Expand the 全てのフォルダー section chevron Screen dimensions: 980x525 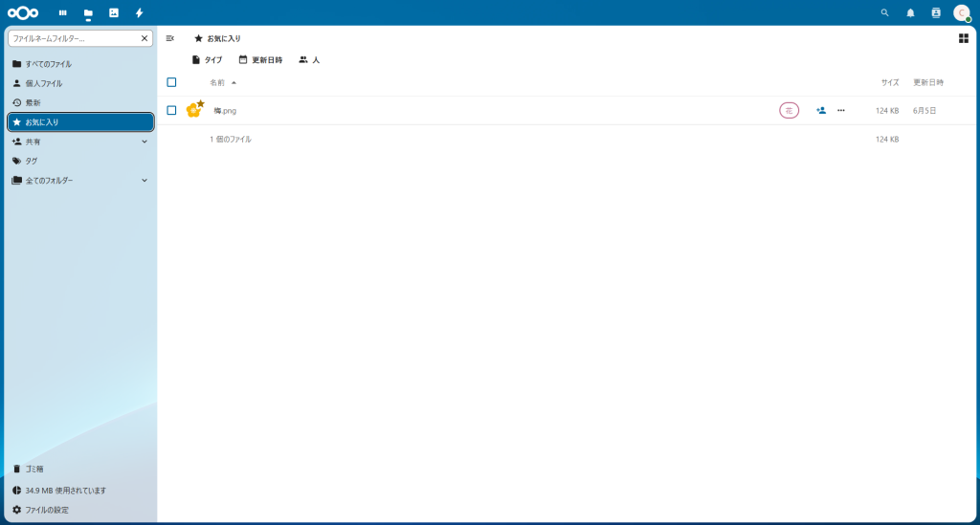[x=145, y=180]
